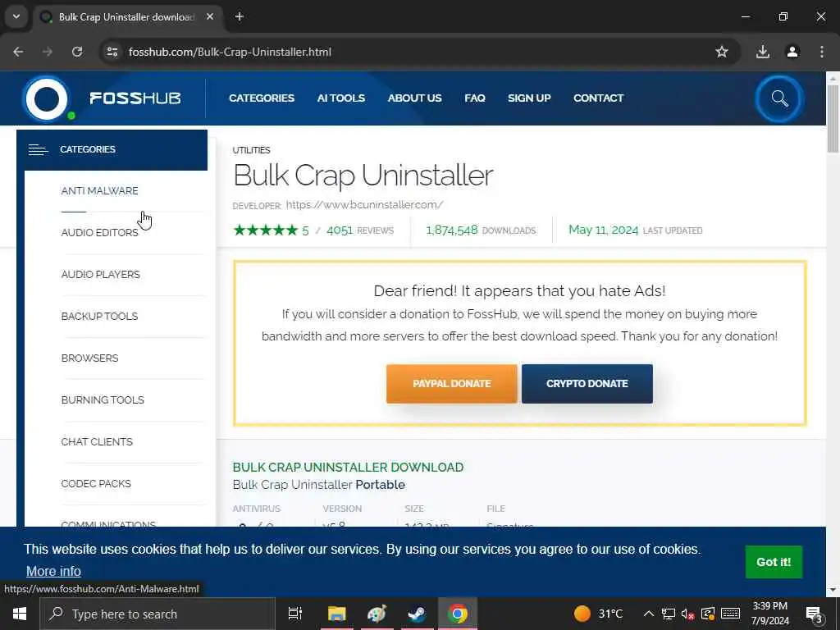Image resolution: width=840 pixels, height=630 pixels.
Task: Close the Bulk Crap Uninstaller tab
Action: (210, 16)
